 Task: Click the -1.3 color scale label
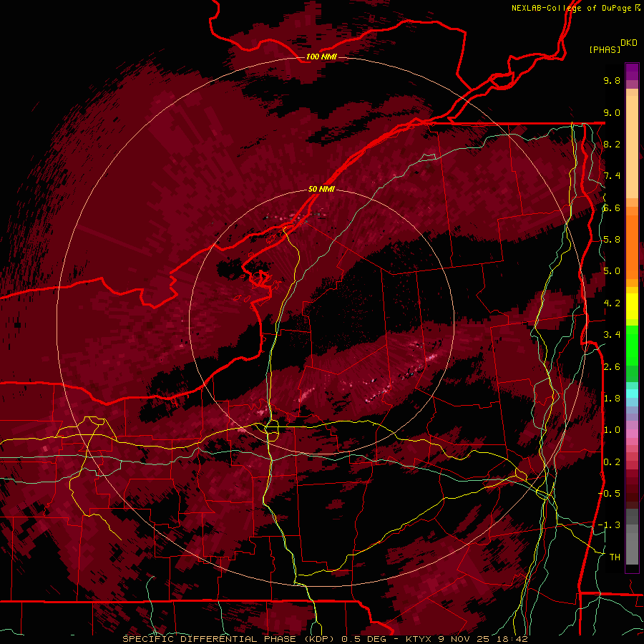coord(609,525)
